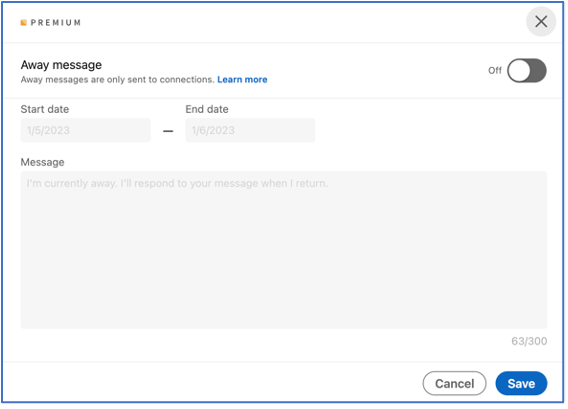Click the PREMIUM wordmark text
Viewport: 568px width, 409px height.
(x=56, y=23)
